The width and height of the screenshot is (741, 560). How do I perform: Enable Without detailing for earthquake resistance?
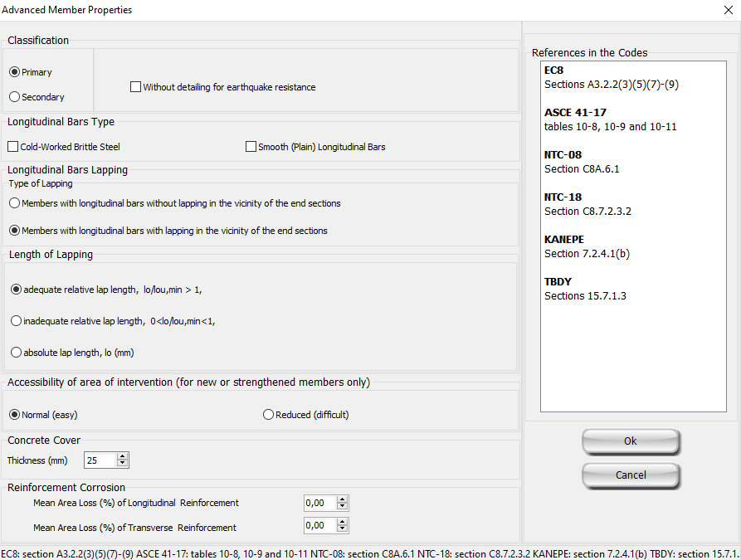coord(136,87)
